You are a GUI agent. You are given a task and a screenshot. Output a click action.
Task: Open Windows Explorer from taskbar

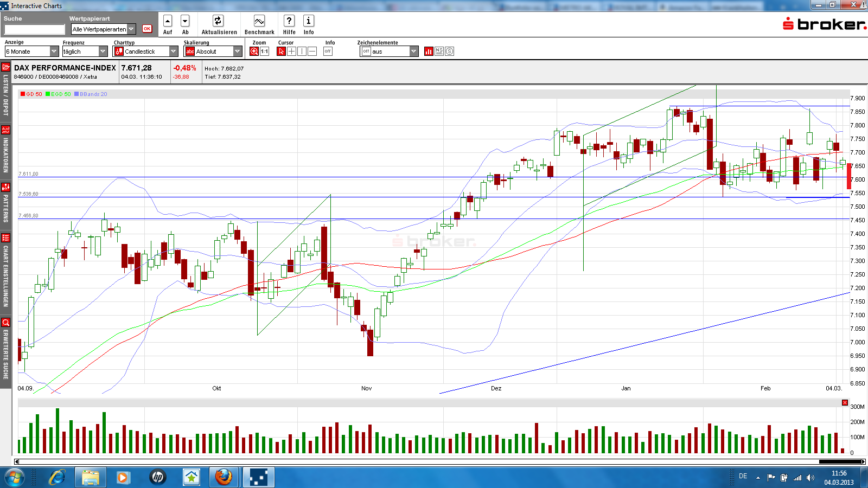click(91, 477)
